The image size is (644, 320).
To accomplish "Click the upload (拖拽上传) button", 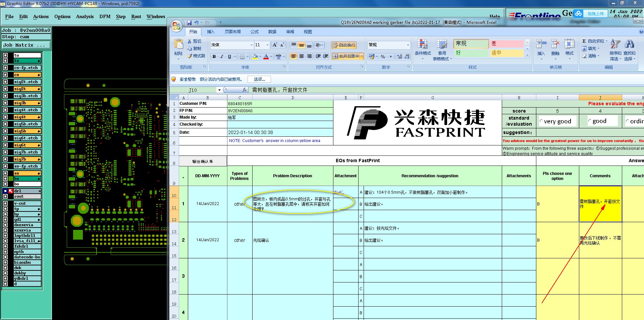I will click(x=590, y=13).
